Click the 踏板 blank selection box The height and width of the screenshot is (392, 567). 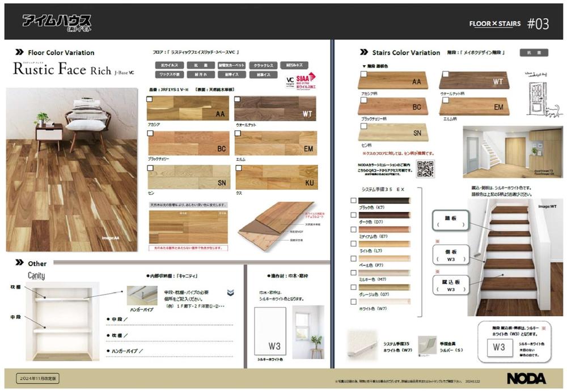click(x=451, y=221)
